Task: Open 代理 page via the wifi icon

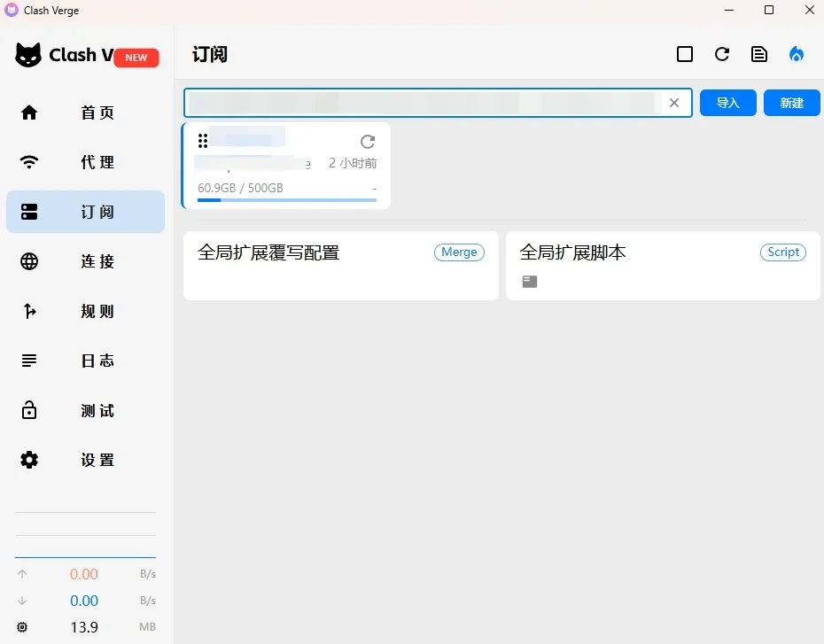Action: [29, 162]
